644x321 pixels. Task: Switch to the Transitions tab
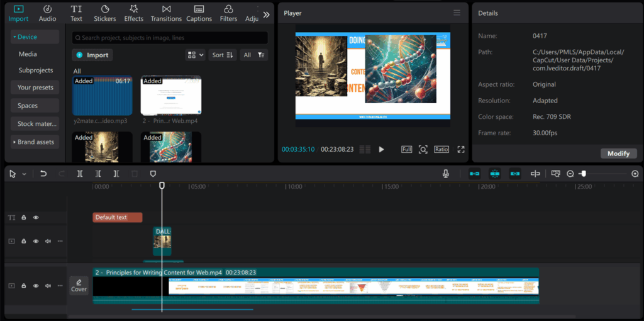[166, 13]
